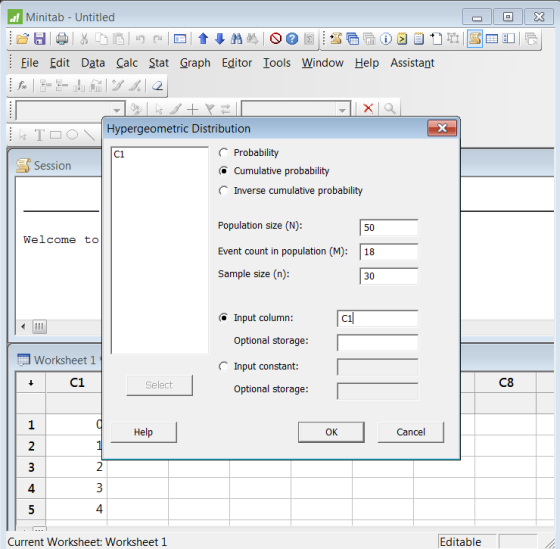Click OK in Hypergeometric Distribution dialog
Screen dimensions: 560x549
331,432
